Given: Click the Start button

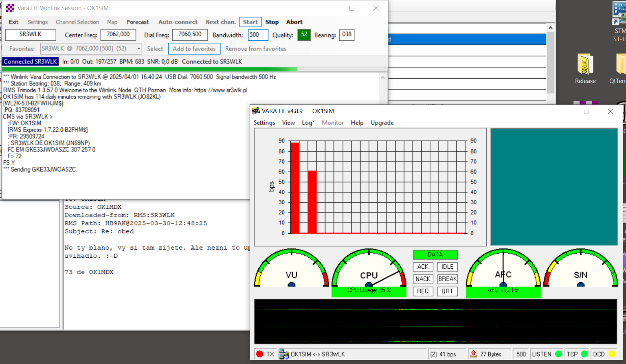Looking at the screenshot, I should click(x=250, y=22).
